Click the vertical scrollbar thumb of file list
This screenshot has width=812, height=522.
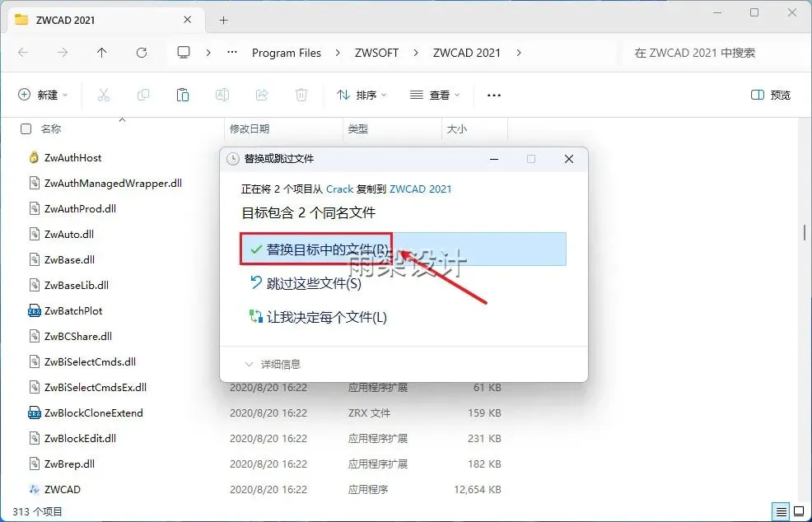pyautogui.click(x=805, y=231)
